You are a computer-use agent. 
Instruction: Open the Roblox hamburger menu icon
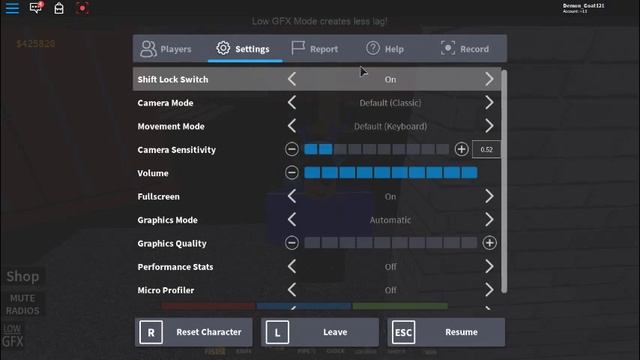(12, 8)
